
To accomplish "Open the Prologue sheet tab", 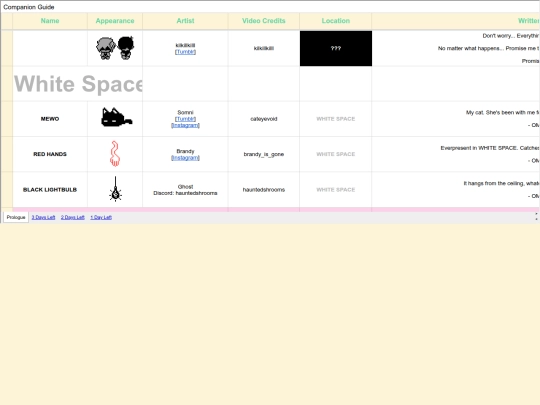I will pos(16,217).
